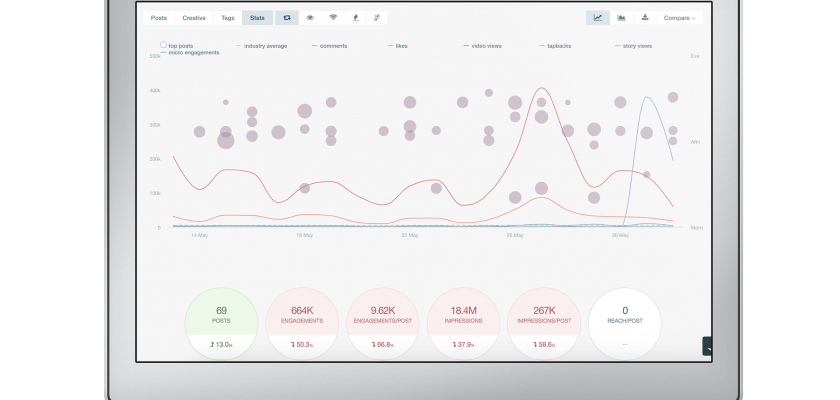Open the Posts tab
The height and width of the screenshot is (400, 840).
[159, 18]
